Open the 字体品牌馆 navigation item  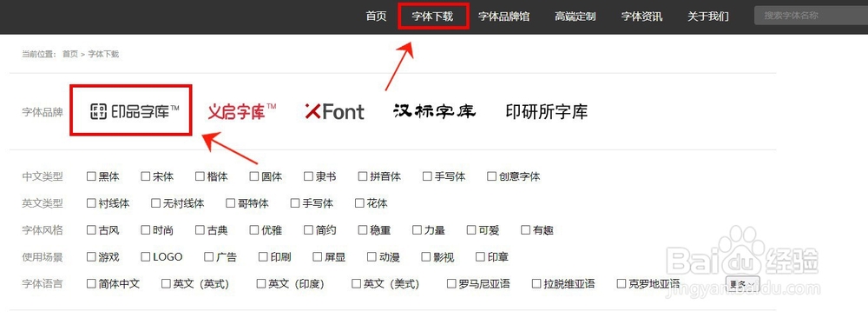coord(503,16)
